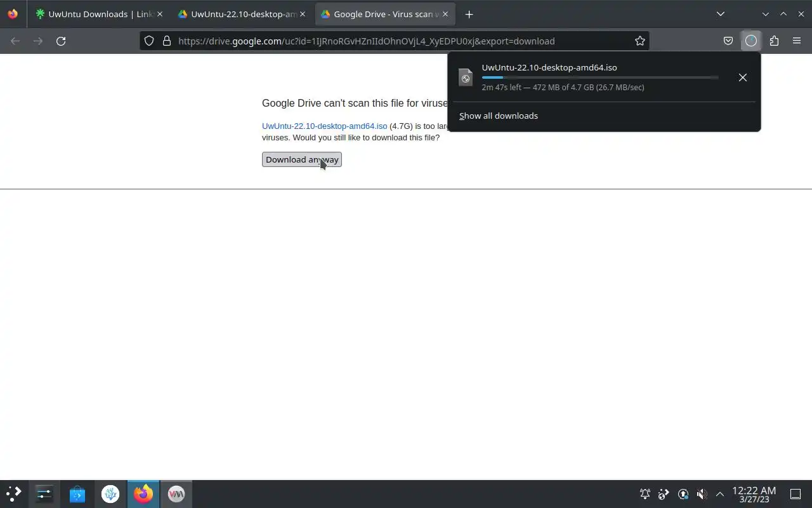Click the ISO file icon in downloads
This screenshot has height=508, width=812.
coord(466,77)
